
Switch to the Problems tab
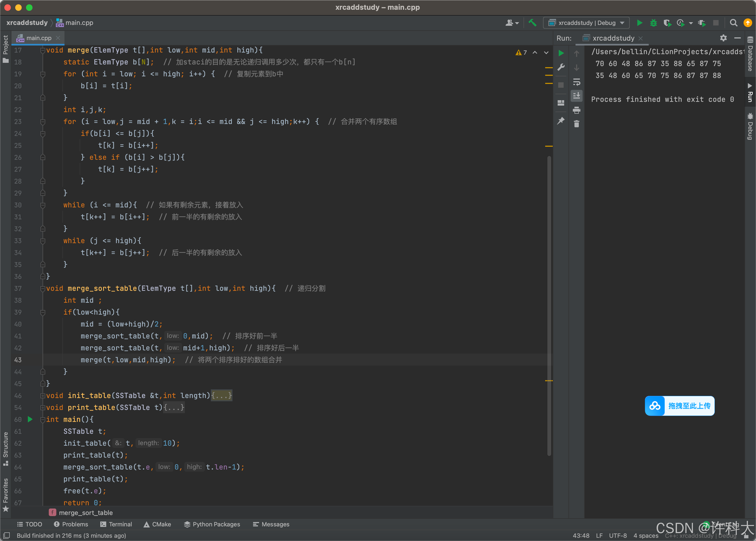click(x=71, y=524)
